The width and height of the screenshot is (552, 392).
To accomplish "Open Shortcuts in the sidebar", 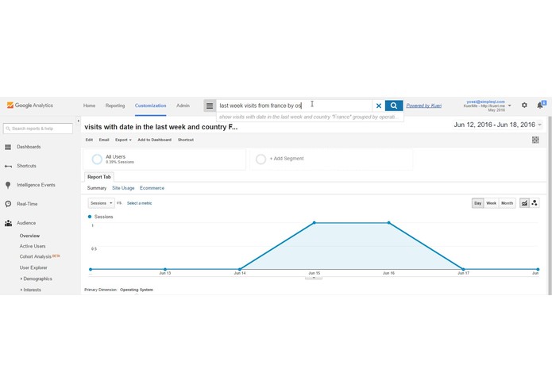I will (26, 166).
